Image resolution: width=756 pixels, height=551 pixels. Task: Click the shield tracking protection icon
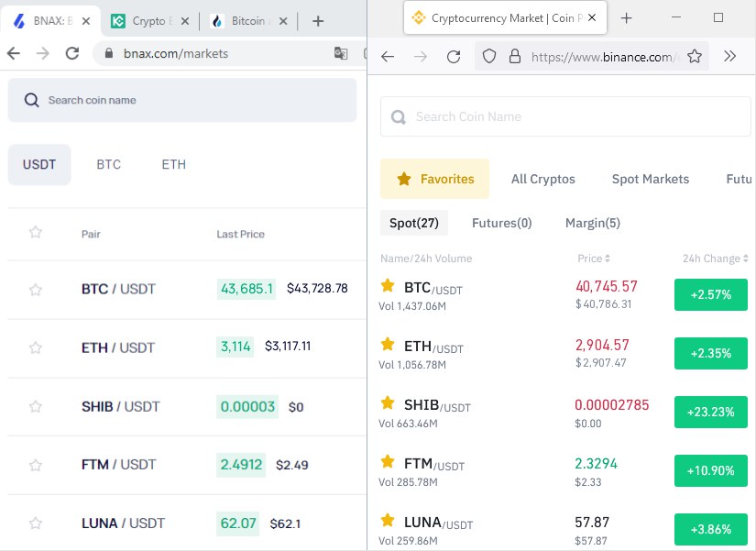click(489, 57)
